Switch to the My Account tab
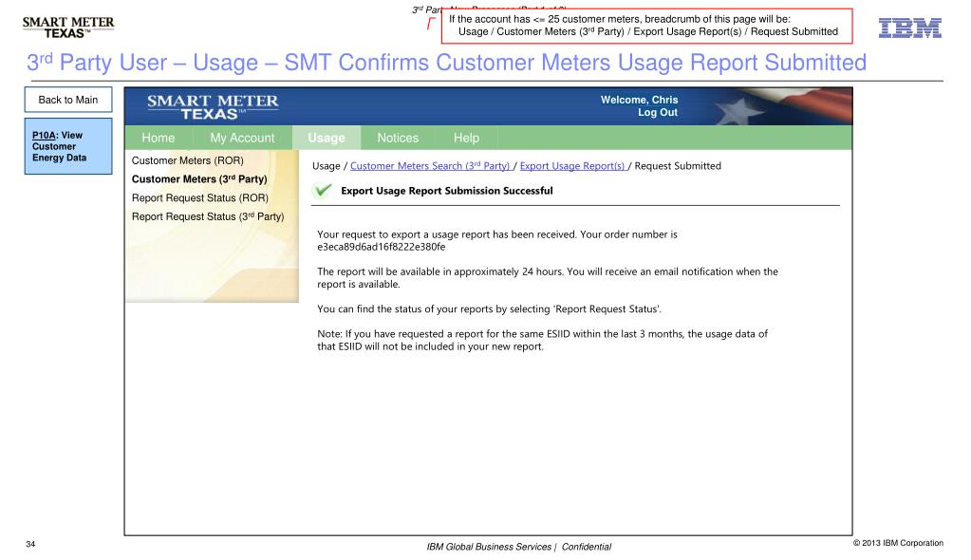971x560 pixels. tap(242, 139)
